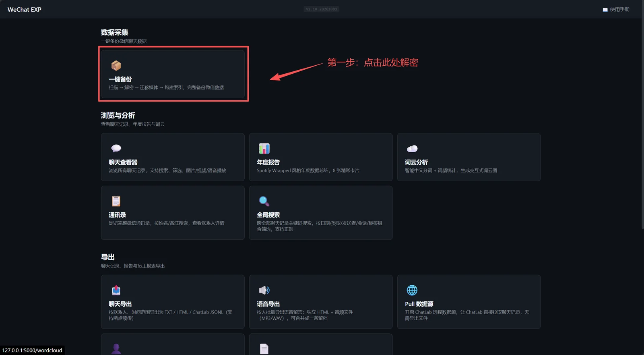Click the outbox icon above 聊天导出
The image size is (644, 355).
116,290
